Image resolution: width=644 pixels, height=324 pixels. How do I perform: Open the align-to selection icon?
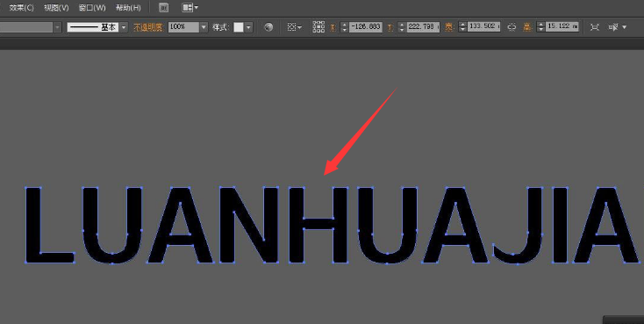[x=294, y=27]
